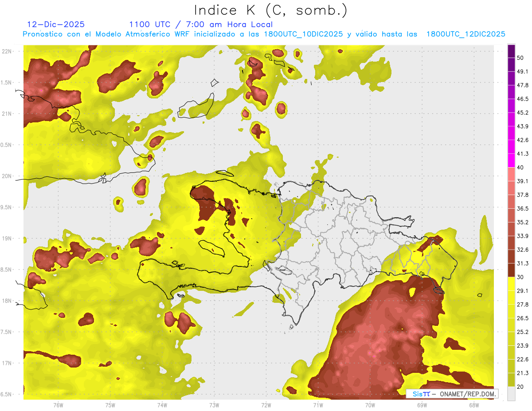The image size is (532, 411).
Task: Click the dark brown swatch between 30 and 31.3
Action: pos(511,270)
